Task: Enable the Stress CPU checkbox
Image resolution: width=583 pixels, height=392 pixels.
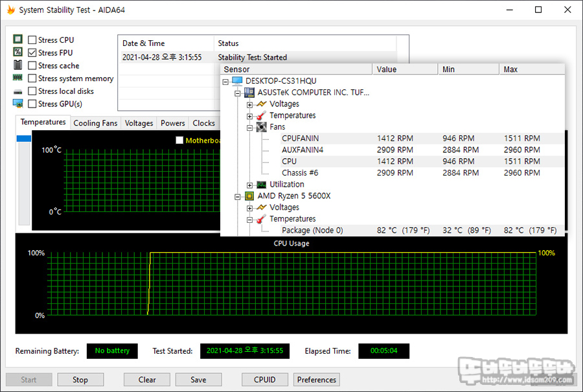Action: [x=32, y=40]
